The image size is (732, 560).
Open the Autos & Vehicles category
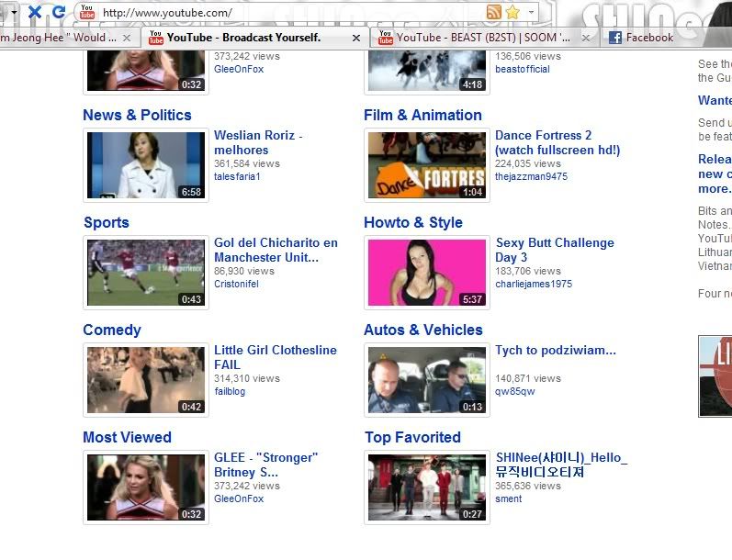pos(423,330)
